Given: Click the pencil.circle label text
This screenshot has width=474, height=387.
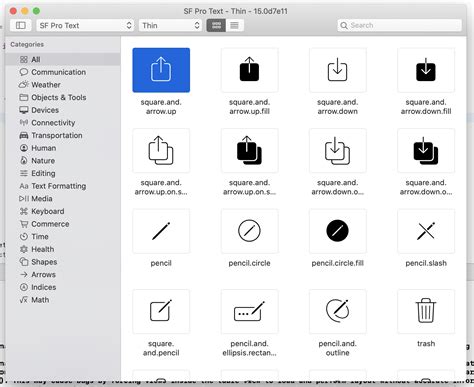Looking at the screenshot, I should [249, 263].
